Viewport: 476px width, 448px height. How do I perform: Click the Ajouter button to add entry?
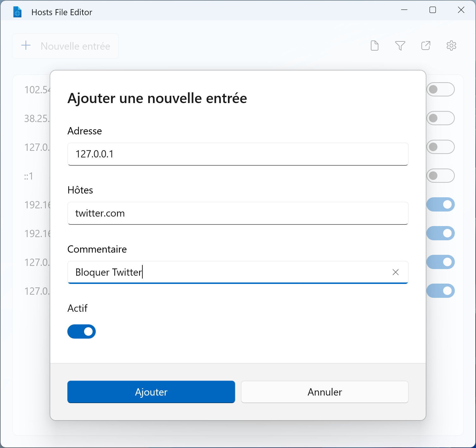(x=151, y=392)
